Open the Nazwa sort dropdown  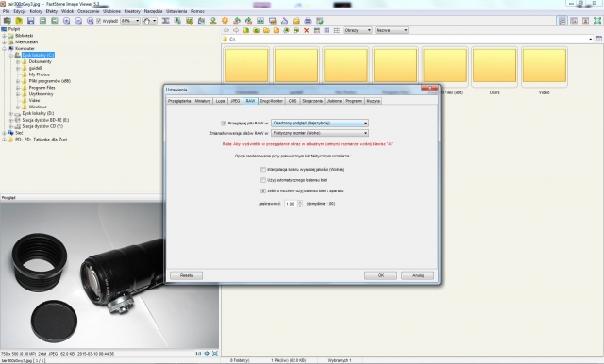coord(392,30)
